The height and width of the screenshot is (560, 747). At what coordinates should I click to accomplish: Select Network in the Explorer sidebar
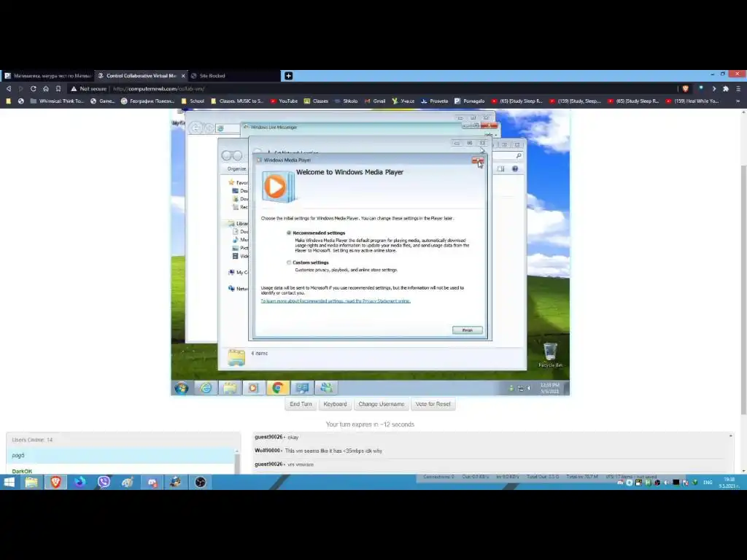coord(238,289)
